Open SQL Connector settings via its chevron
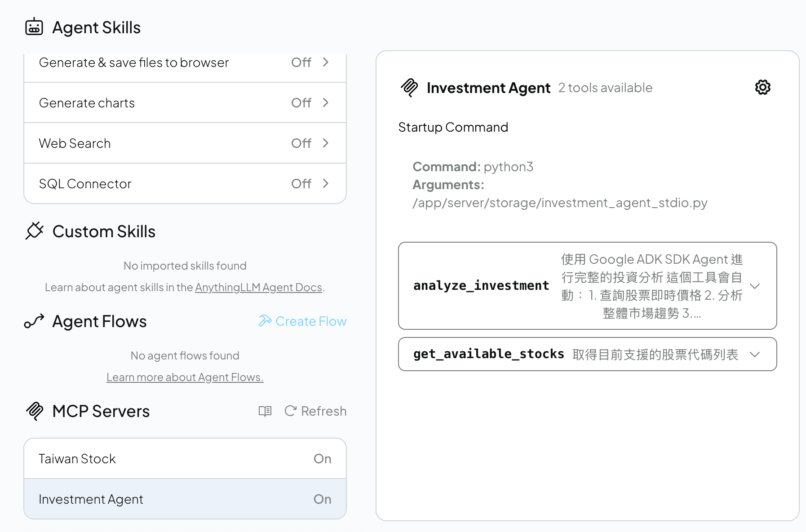Screen dimensions: 806x532 tap(325, 183)
